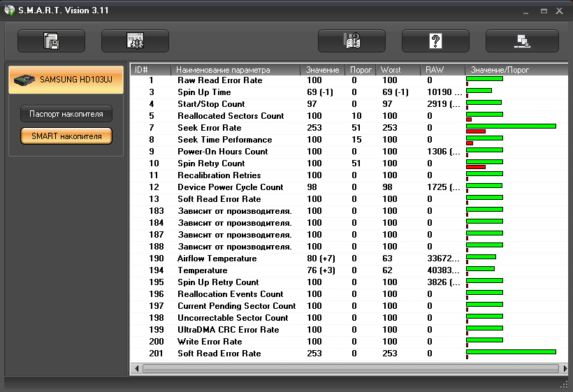Select the ID 194 Temperature row
Image resolution: width=573 pixels, height=392 pixels.
click(x=349, y=270)
